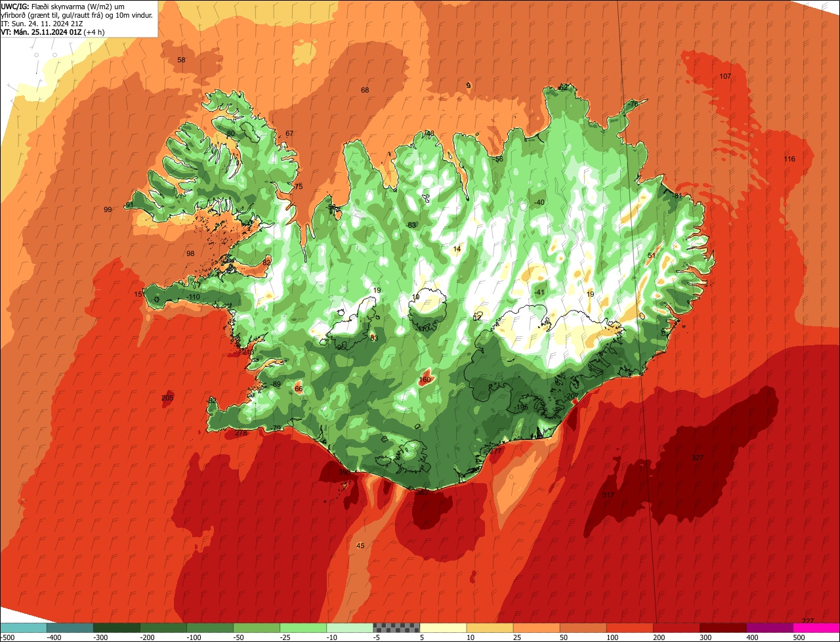Click the value 107 in the northeast sea
Image resolution: width=840 pixels, height=642 pixels.
(725, 76)
